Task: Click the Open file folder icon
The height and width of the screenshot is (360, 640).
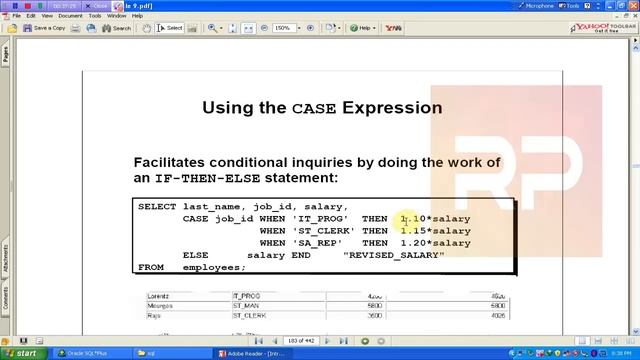Action: 12,28
